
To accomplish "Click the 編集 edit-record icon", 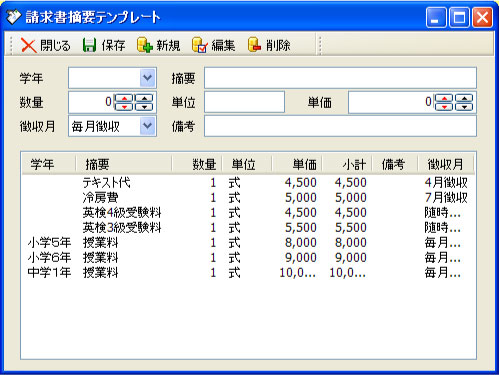I will (x=200, y=45).
